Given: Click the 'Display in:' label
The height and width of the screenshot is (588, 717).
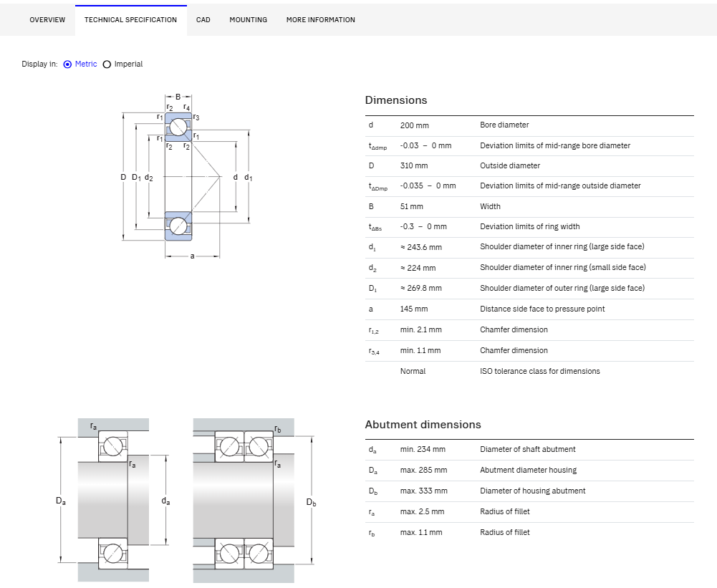Looking at the screenshot, I should 40,64.
